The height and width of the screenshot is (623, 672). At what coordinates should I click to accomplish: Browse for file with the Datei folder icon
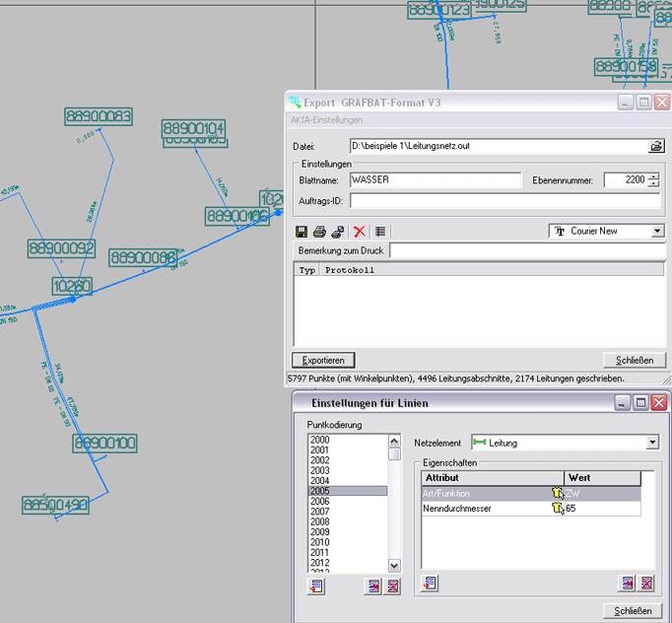[656, 146]
